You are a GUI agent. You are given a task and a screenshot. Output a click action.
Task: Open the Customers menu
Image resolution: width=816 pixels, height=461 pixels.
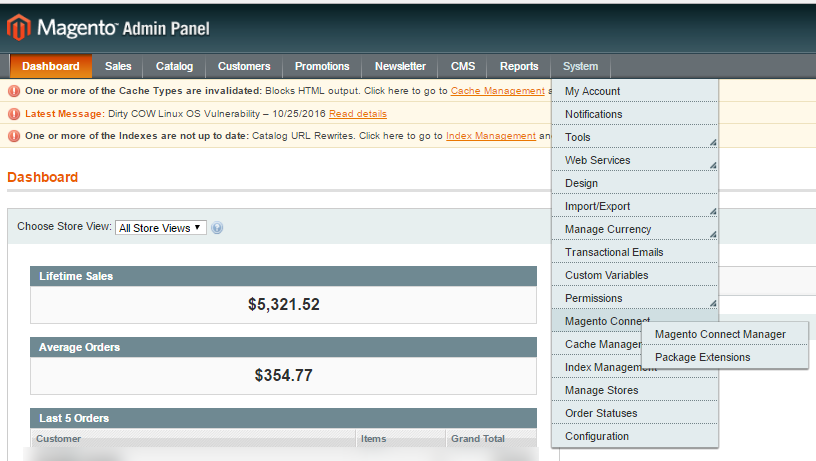coord(244,66)
